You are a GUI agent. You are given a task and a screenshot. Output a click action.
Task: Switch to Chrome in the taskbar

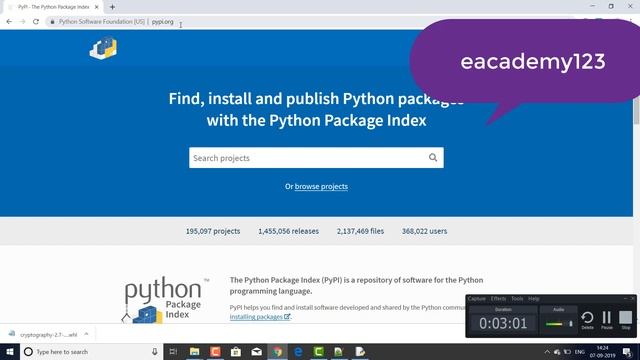tap(277, 351)
